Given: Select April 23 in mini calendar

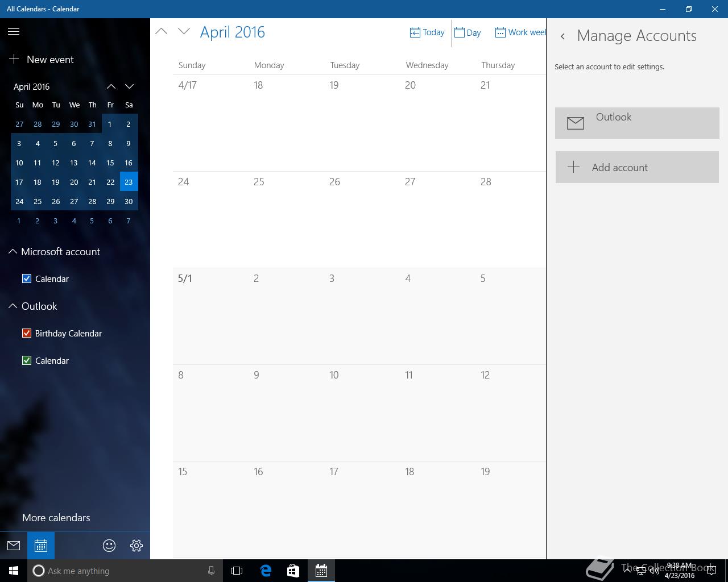Looking at the screenshot, I should pyautogui.click(x=129, y=182).
